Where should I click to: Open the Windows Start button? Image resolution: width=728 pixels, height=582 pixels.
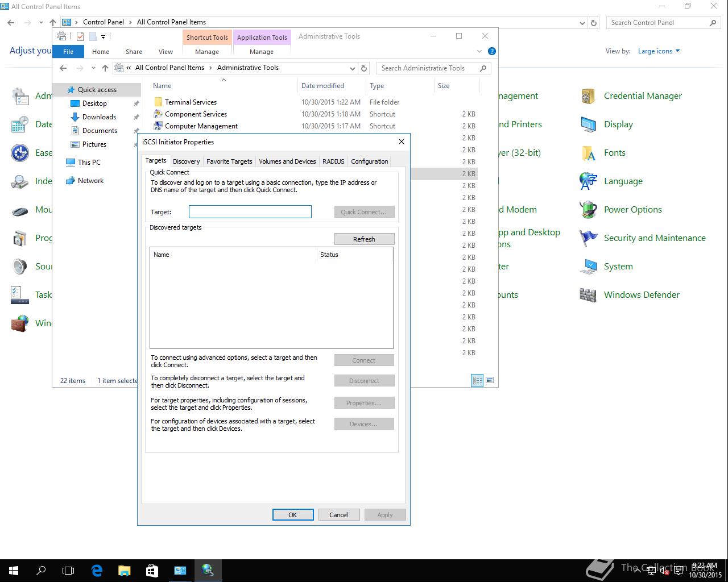[14, 570]
